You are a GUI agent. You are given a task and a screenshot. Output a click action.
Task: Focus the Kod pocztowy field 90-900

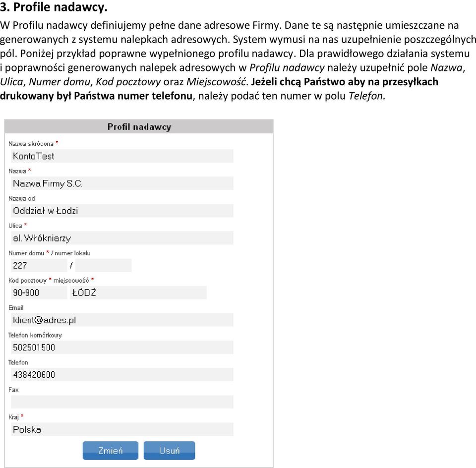click(x=39, y=292)
